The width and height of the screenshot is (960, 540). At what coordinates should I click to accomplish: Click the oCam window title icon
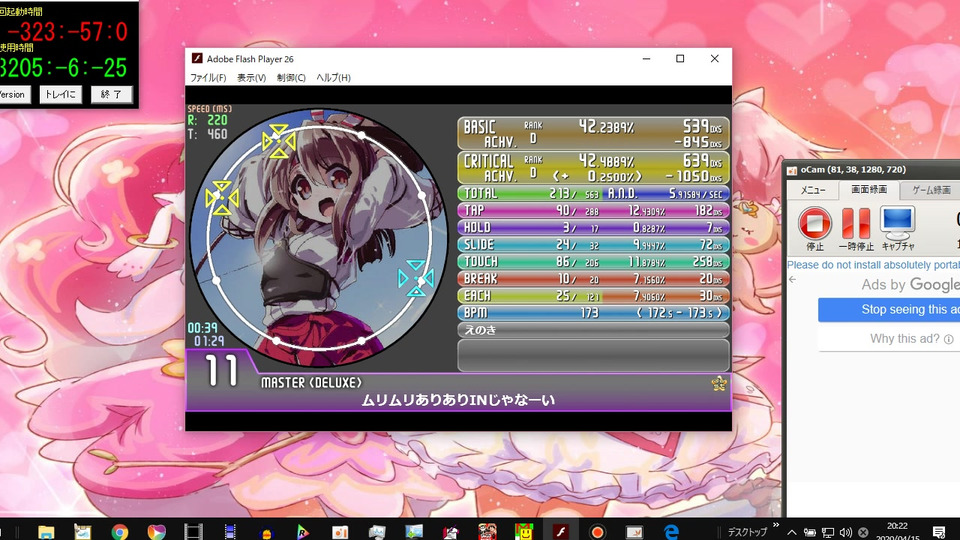pyautogui.click(x=792, y=170)
